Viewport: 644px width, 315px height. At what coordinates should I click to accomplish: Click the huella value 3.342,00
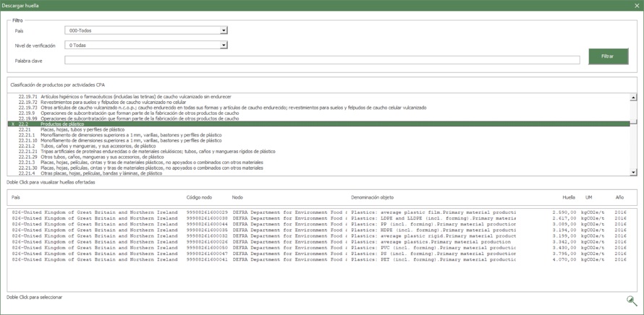pos(564,243)
